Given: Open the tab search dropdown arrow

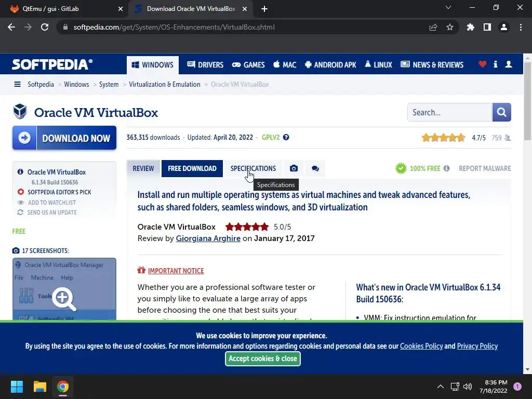Looking at the screenshot, I should (x=448, y=7).
